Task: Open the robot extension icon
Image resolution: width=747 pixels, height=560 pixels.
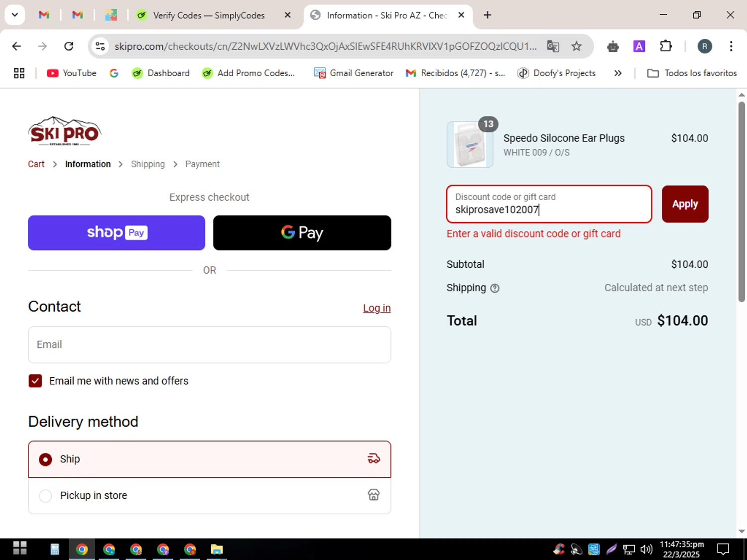Action: point(613,46)
